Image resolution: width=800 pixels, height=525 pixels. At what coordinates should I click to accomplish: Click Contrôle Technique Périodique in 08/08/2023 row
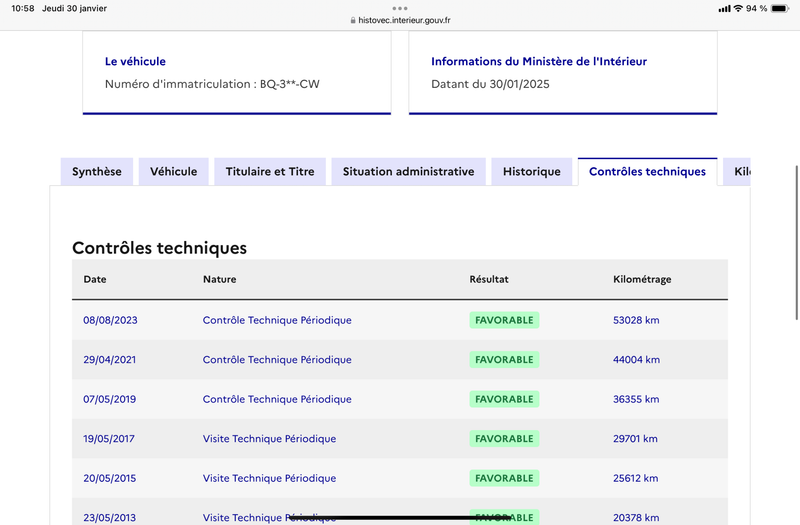(x=277, y=320)
